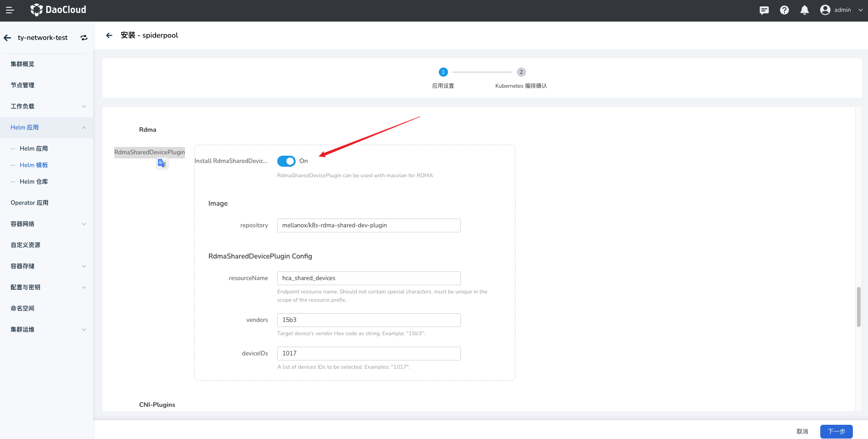Image resolution: width=868 pixels, height=439 pixels.
Task: Click the resourceName input field
Action: coord(369,278)
